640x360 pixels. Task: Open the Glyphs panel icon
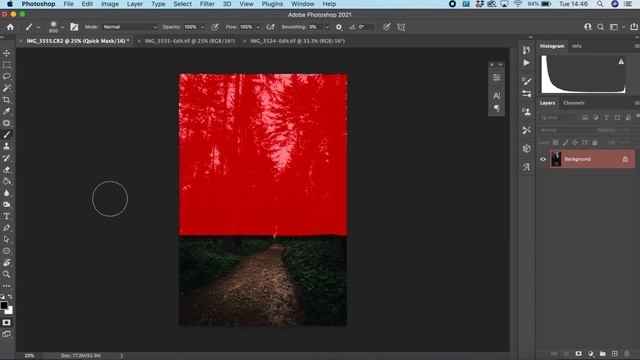coord(527,167)
